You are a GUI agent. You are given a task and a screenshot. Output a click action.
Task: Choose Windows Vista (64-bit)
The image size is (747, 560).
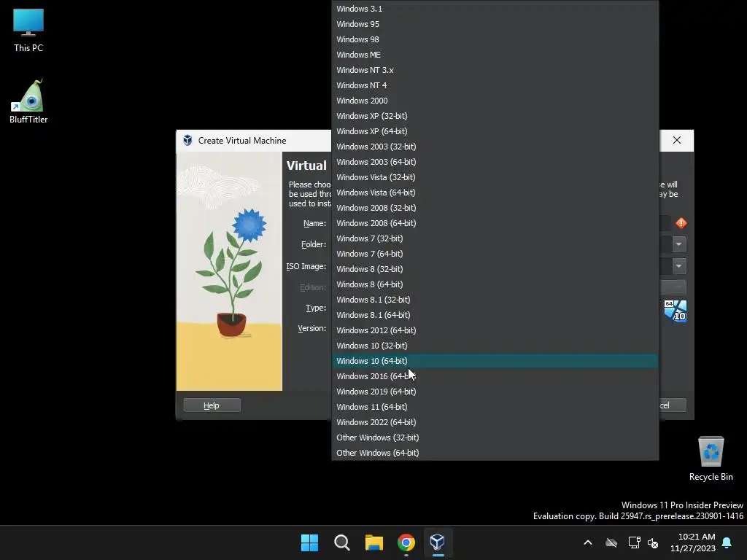pos(495,192)
